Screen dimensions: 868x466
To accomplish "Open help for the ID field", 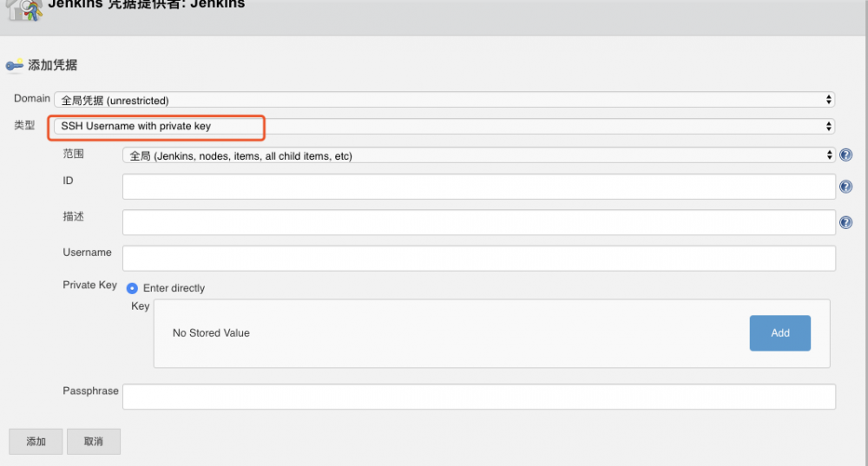I will [845, 187].
